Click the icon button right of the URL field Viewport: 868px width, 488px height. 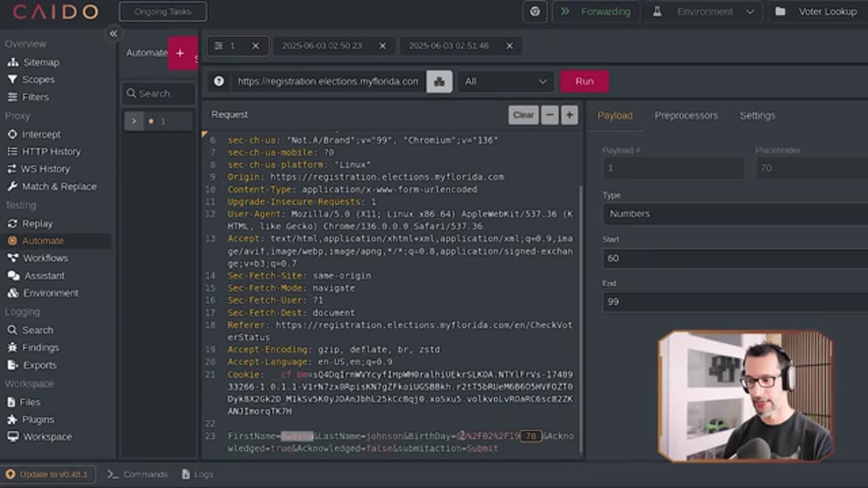point(439,81)
